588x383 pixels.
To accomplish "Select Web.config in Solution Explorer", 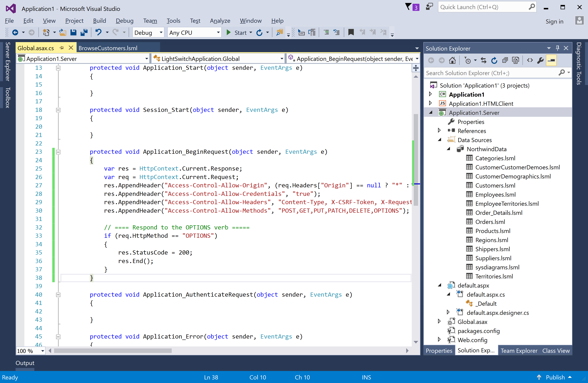I will point(472,340).
